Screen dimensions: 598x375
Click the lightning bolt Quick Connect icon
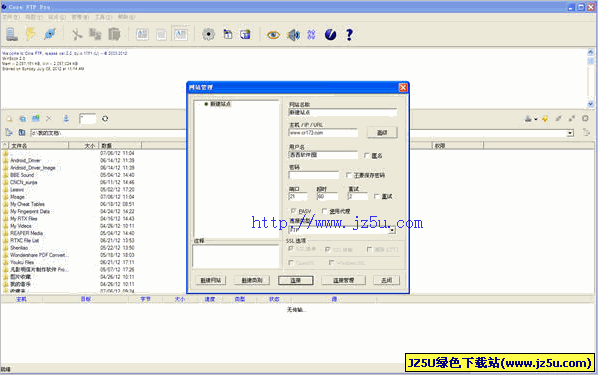31,34
